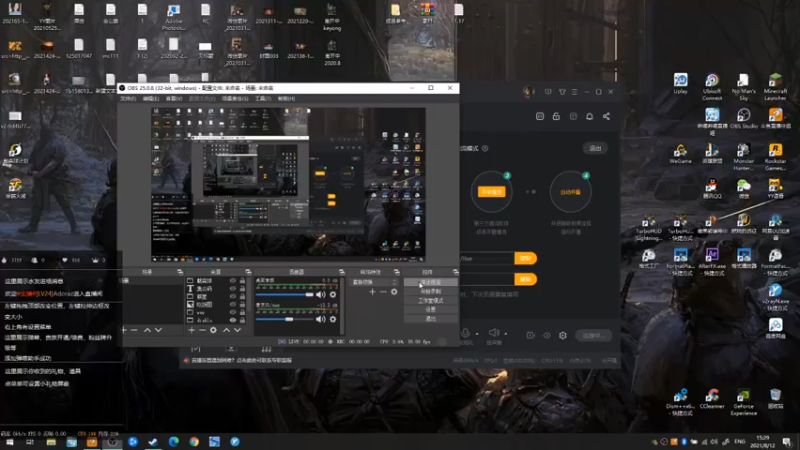Open the OBS Studio desktop shortcut
This screenshot has height=450, width=800.
(743, 119)
